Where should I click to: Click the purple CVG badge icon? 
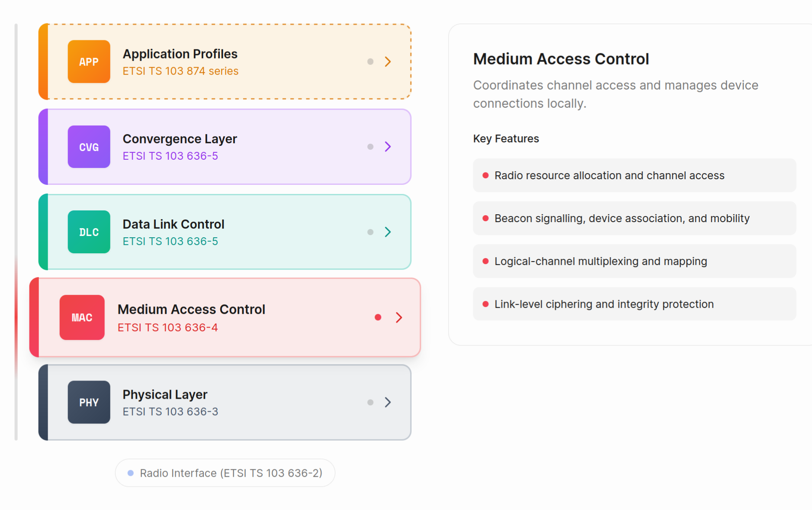click(89, 147)
